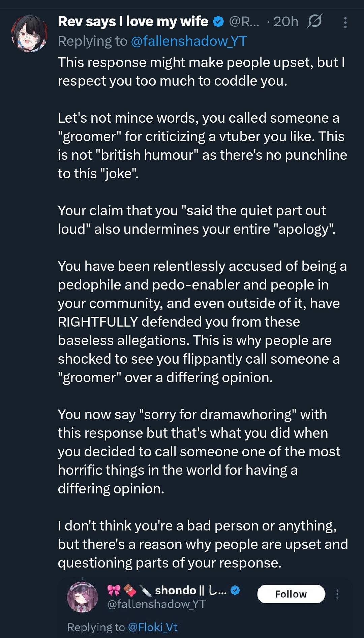
Task: Tap the pink ribbon emoji by shondo
Action: [114, 590]
